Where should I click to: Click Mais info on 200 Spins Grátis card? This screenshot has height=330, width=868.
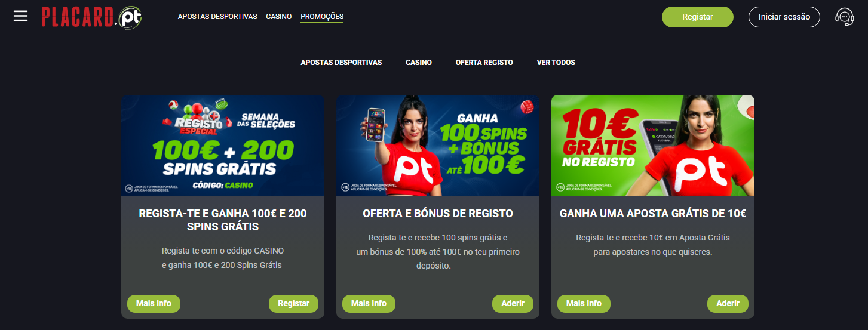pyautogui.click(x=154, y=303)
